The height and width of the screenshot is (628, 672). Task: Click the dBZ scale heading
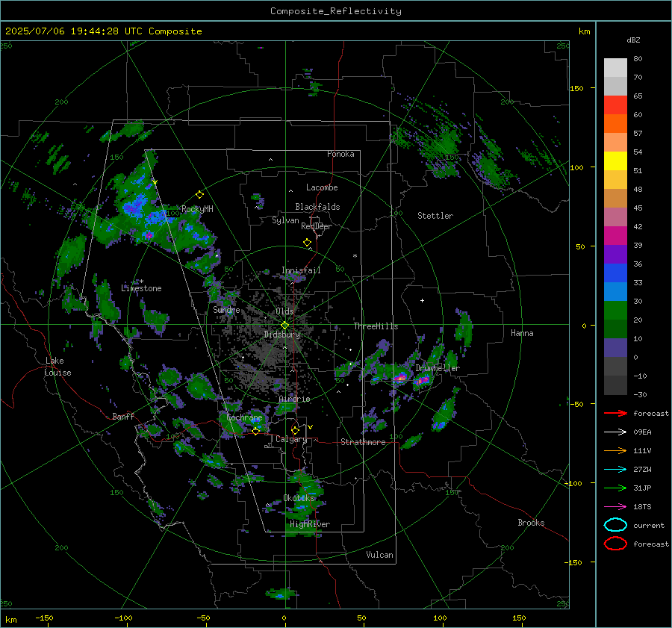(x=633, y=40)
